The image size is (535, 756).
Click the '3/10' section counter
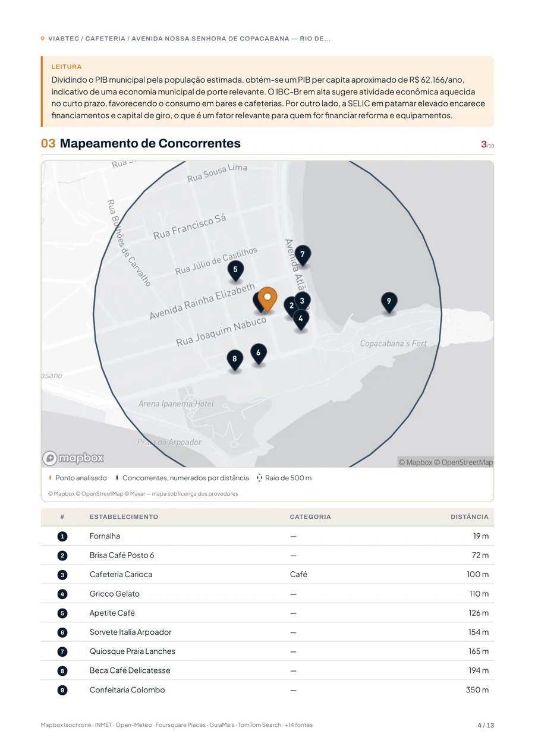pos(487,144)
